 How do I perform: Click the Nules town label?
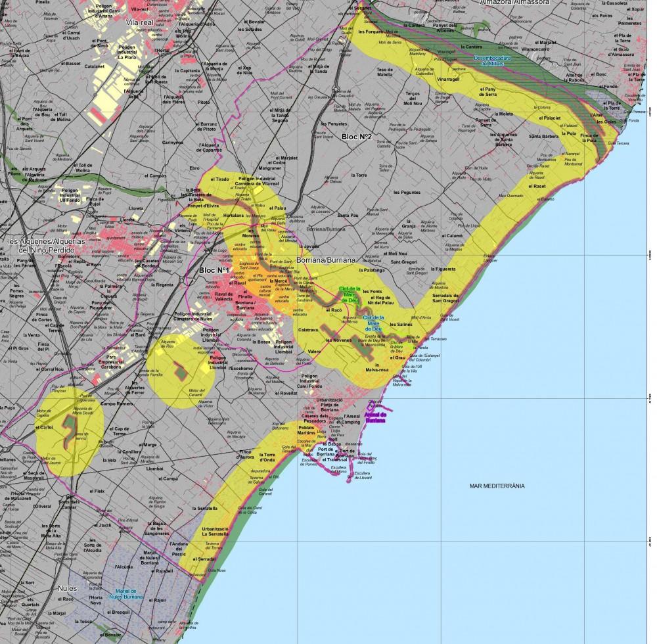tap(67, 588)
